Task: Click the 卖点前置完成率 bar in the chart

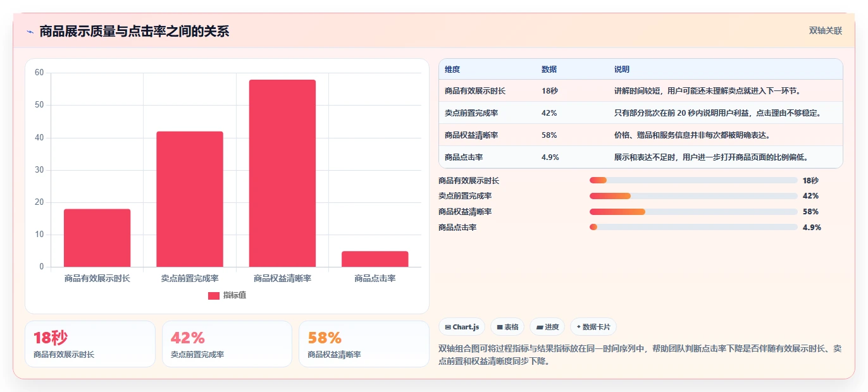Action: [x=190, y=199]
